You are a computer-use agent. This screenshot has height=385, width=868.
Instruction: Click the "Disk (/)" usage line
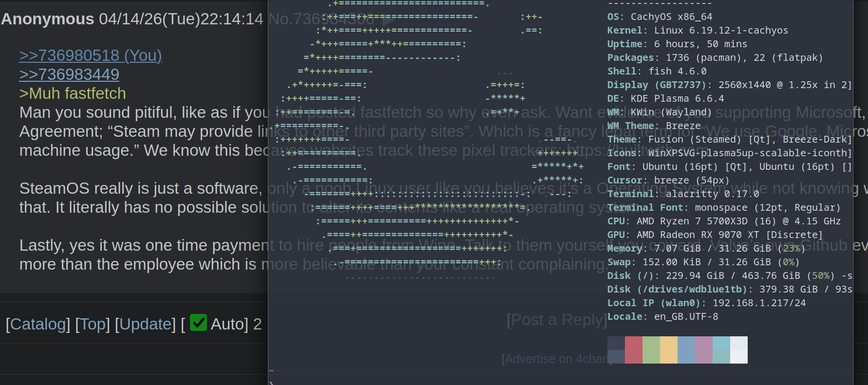[x=730, y=276]
